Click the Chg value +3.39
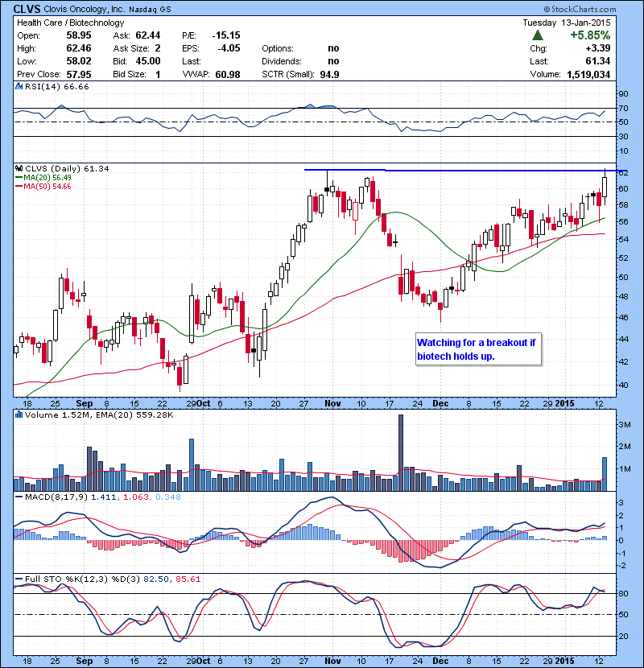The height and width of the screenshot is (668, 644). pos(598,48)
